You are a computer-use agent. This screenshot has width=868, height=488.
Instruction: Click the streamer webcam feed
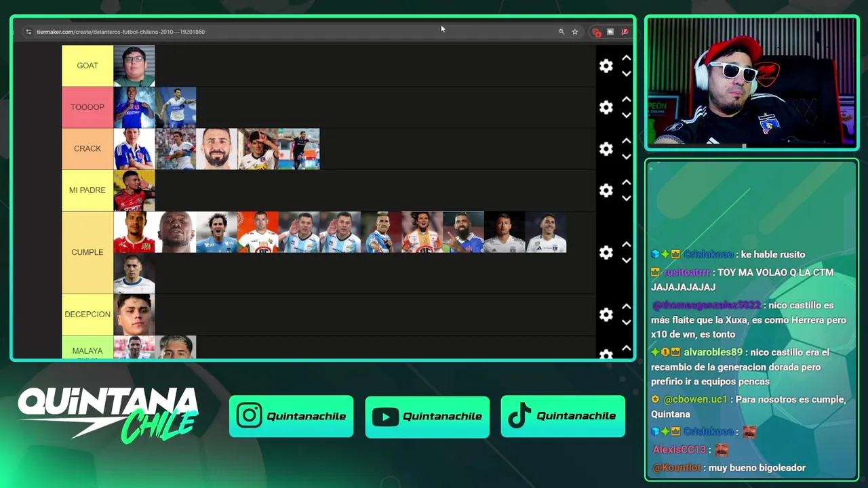tap(752, 82)
